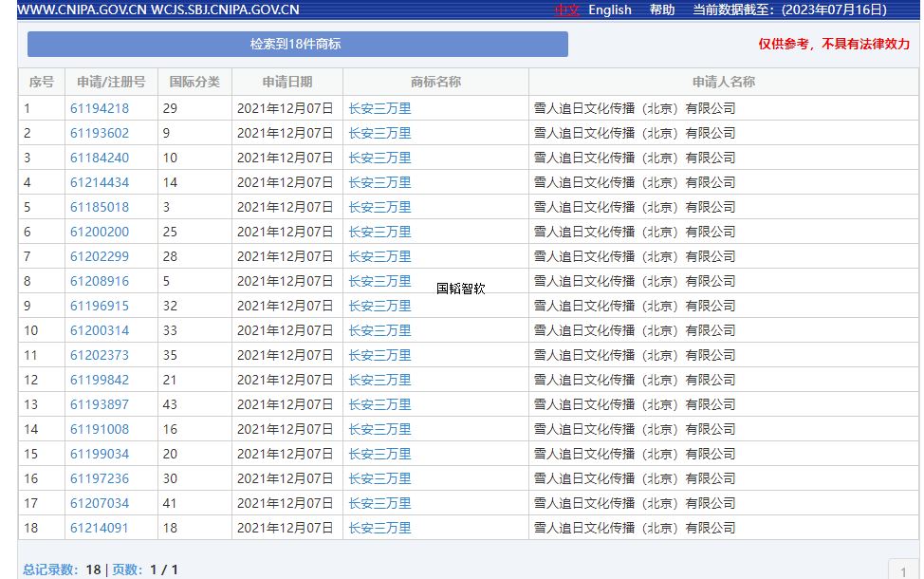Click WWW.CNIPA.GOV.CN header URL text

[x=83, y=10]
